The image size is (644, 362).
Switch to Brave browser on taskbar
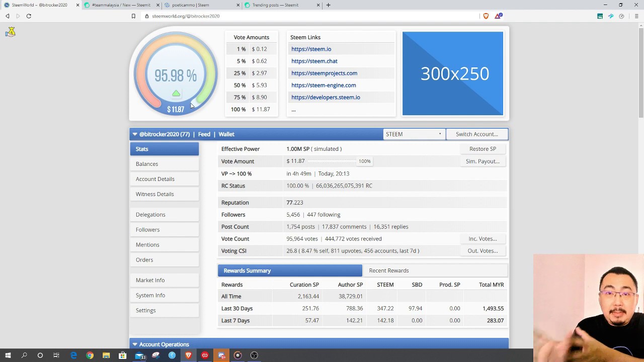[188, 355]
